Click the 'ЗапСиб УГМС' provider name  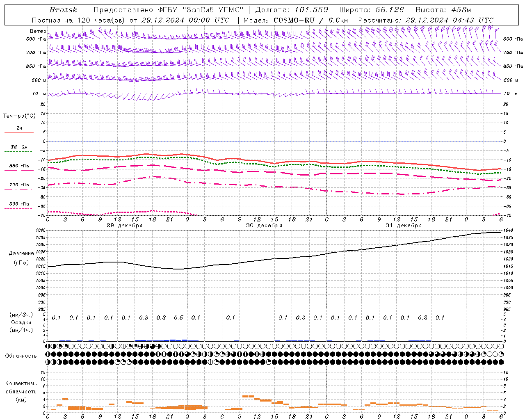click(x=213, y=10)
